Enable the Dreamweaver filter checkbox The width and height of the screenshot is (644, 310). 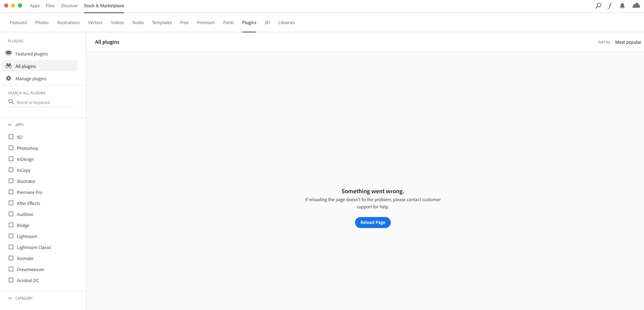coord(11,269)
